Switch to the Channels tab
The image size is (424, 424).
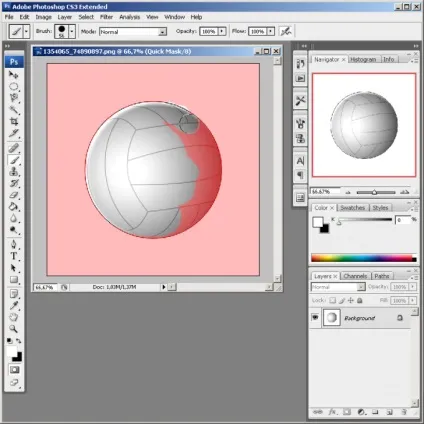[355, 276]
